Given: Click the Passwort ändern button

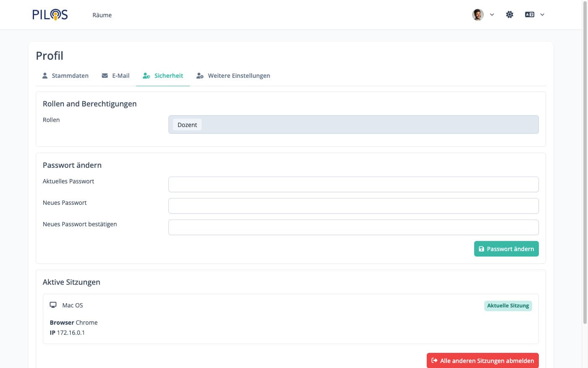Looking at the screenshot, I should 506,249.
